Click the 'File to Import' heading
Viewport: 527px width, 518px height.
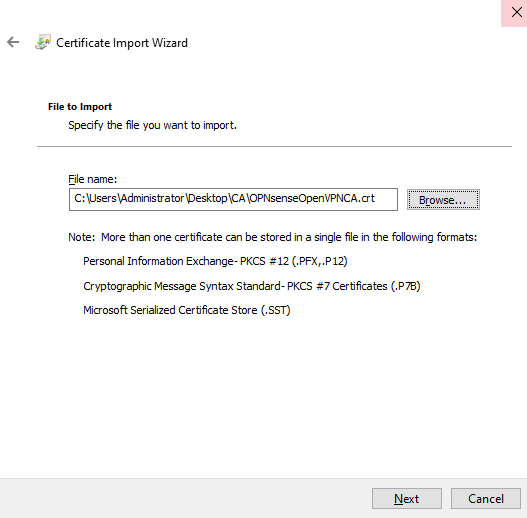[80, 107]
